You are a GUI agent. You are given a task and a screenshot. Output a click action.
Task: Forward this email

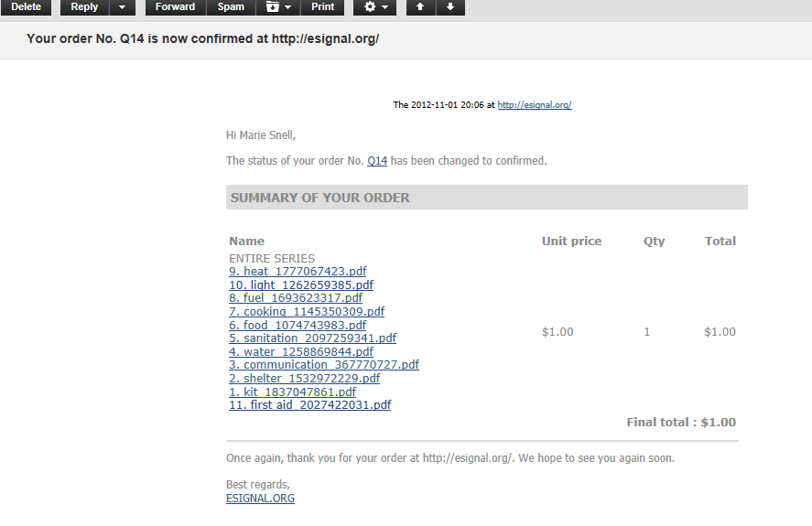pos(176,7)
